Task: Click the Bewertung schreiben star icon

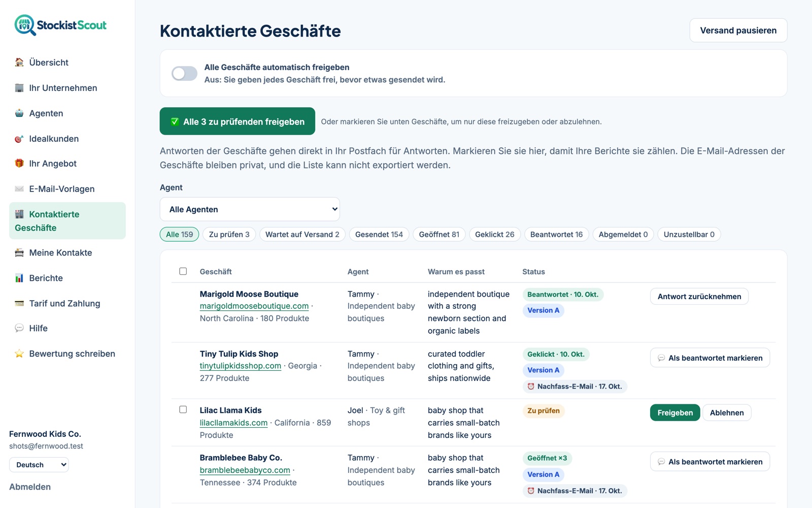Action: 19,354
